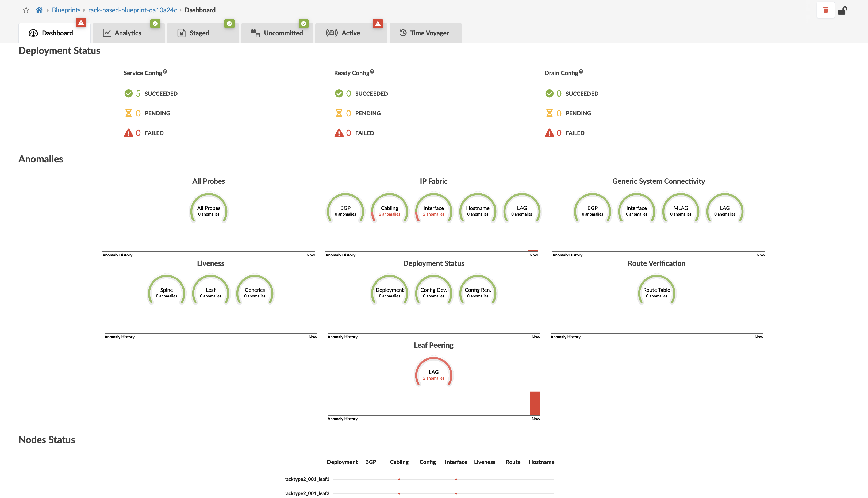Click the Active tab red warning badge
This screenshot has width=868, height=498.
pyautogui.click(x=377, y=24)
